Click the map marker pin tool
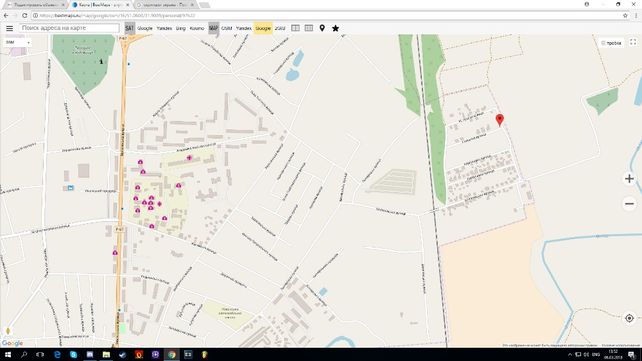This screenshot has height=361, width=642. coord(322,28)
